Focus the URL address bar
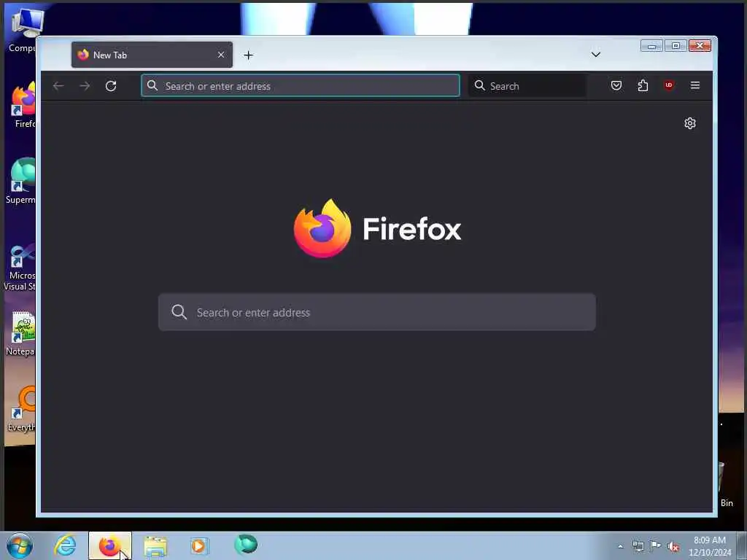This screenshot has height=560, width=747. point(301,86)
